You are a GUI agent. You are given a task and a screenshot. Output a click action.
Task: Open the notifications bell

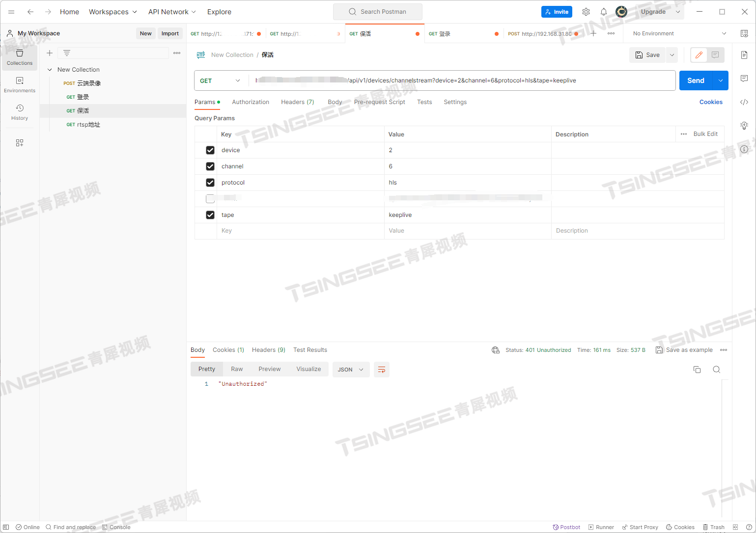[x=604, y=12]
